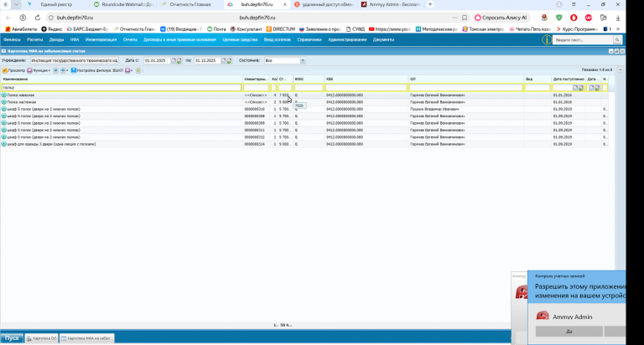This screenshot has width=644, height=345.
Task: Open the Состояние dropdown
Action: (x=303, y=60)
